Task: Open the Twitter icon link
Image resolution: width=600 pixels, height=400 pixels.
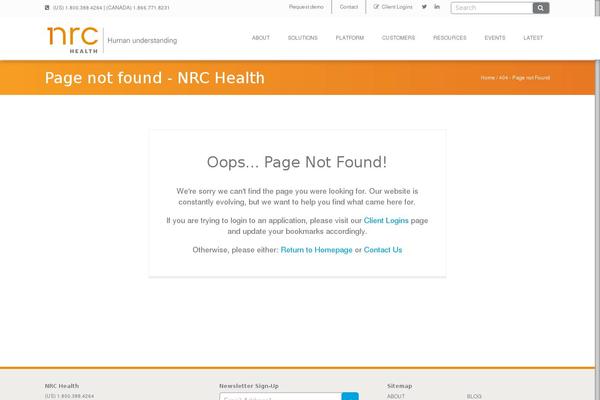Action: tap(424, 7)
